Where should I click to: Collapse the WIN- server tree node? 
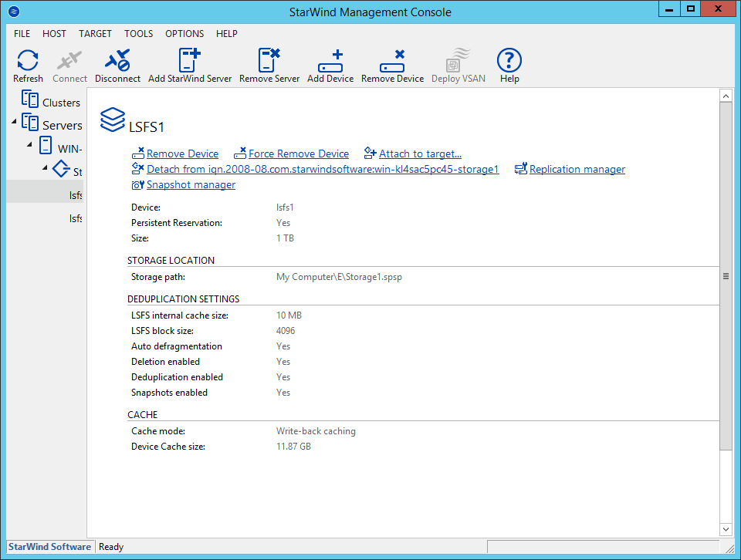click(30, 144)
